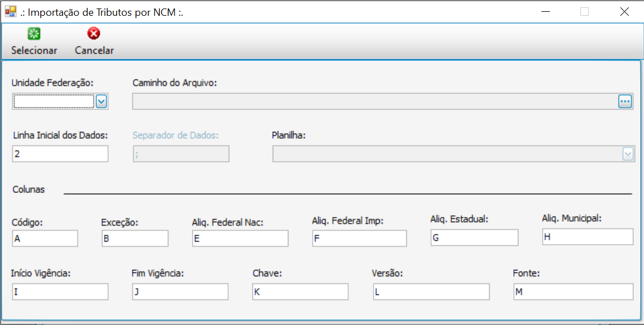
Task: Expand the Unidade Federação dropdown
Action: (x=101, y=102)
